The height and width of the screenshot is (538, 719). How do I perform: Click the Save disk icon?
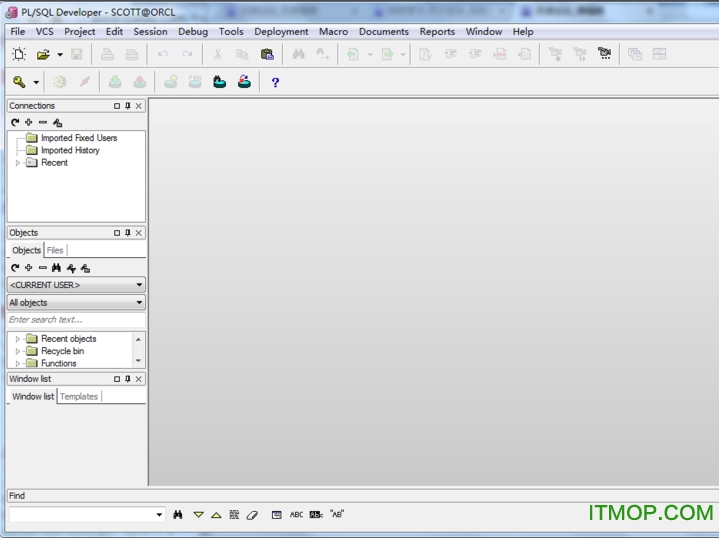pyautogui.click(x=77, y=55)
